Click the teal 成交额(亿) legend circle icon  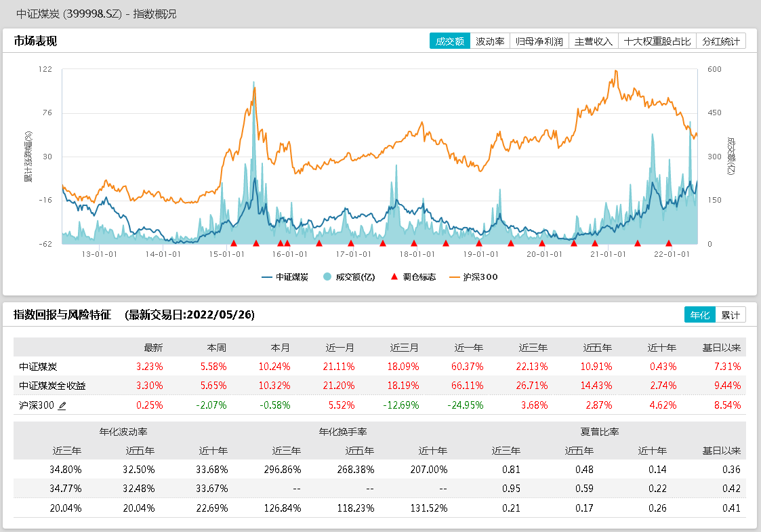tap(327, 277)
